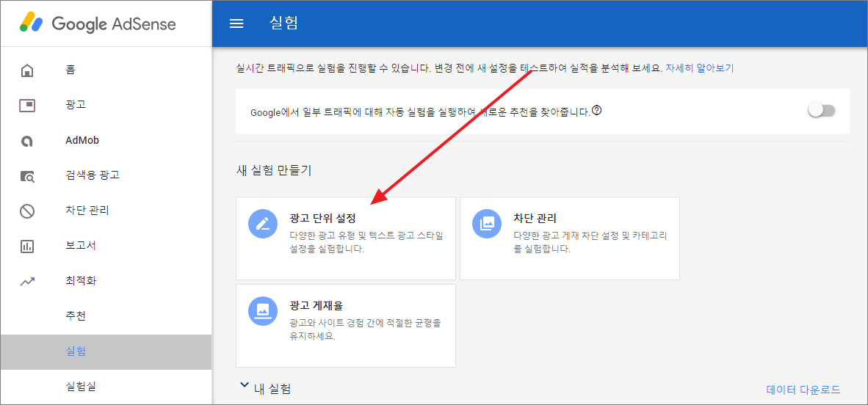Click the 새 실험 만들기 heading
Screen dimensions: 868x405
[273, 171]
